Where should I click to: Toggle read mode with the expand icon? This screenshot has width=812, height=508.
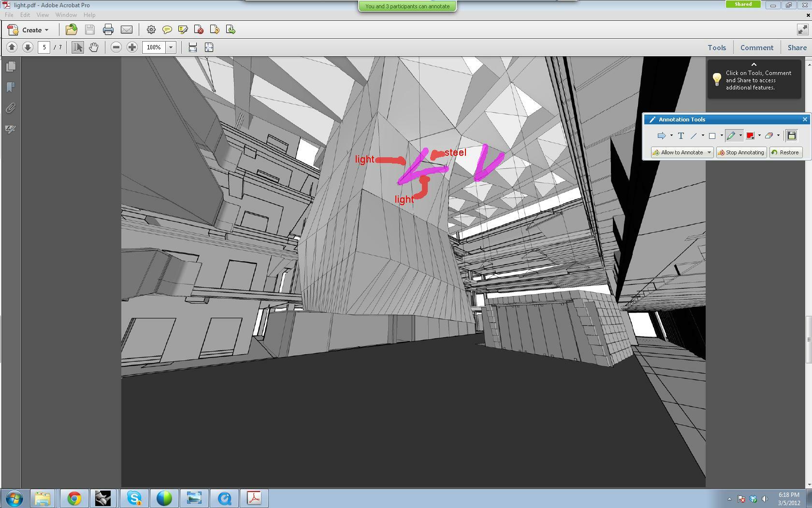coord(802,30)
